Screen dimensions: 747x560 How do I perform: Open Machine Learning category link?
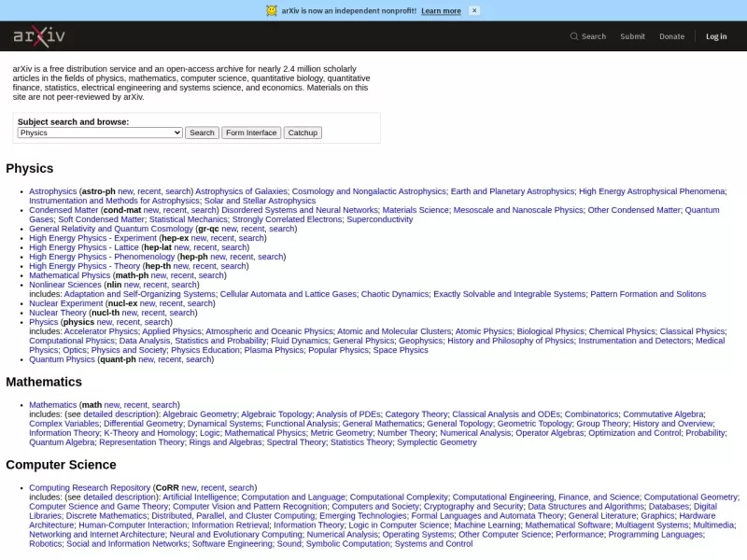486,525
